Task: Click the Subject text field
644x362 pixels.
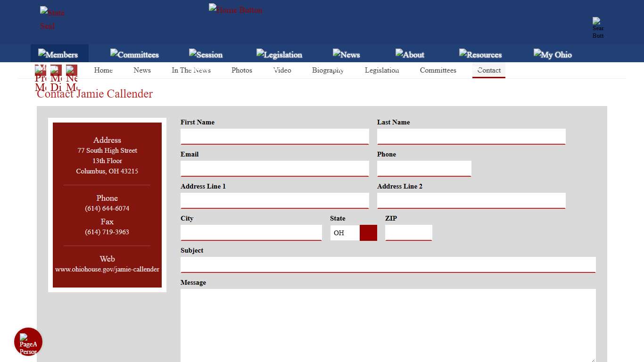Action: [388, 264]
